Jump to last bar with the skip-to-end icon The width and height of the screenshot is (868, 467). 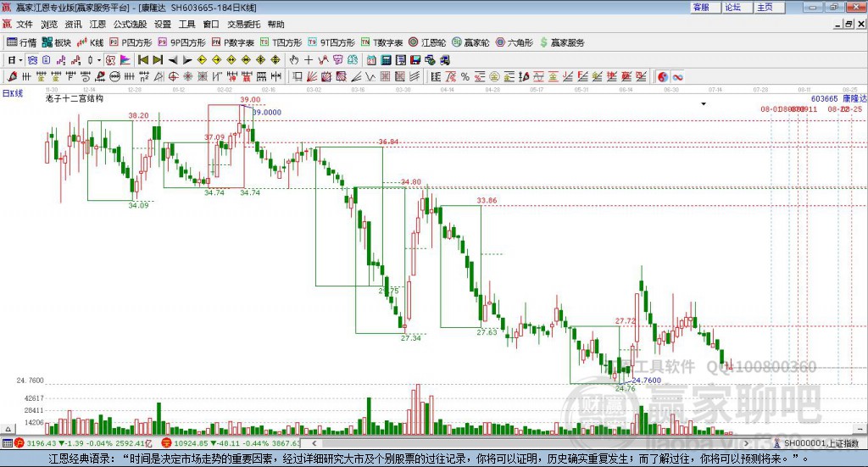[158, 60]
